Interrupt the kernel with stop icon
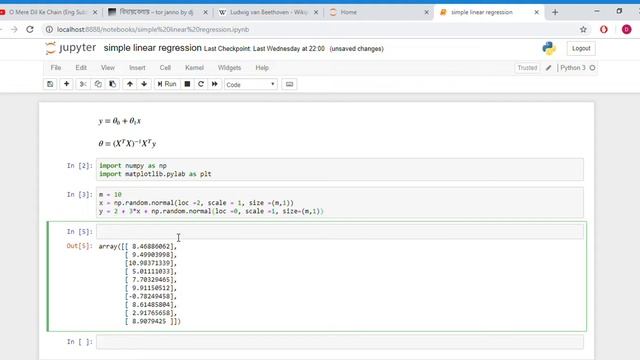Screen dimensions: 640x360 pos(187,84)
